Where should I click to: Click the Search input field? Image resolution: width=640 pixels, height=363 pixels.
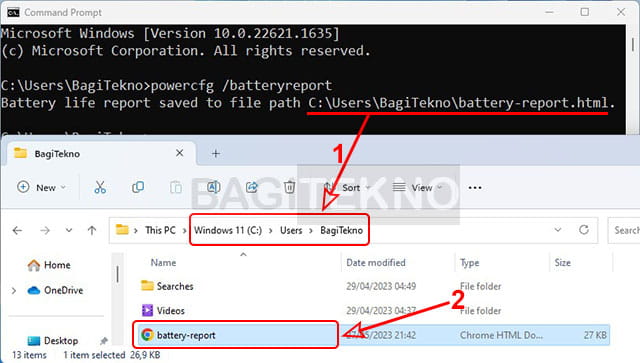[624, 230]
